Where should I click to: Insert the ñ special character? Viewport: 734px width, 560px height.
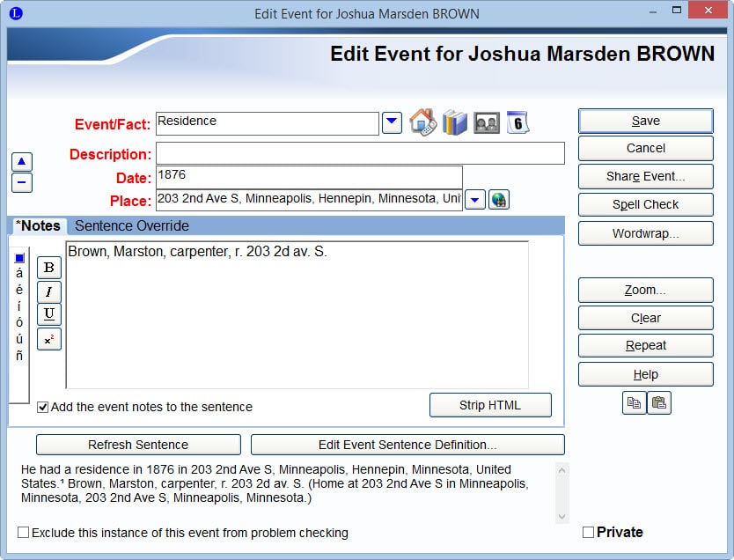click(x=19, y=356)
